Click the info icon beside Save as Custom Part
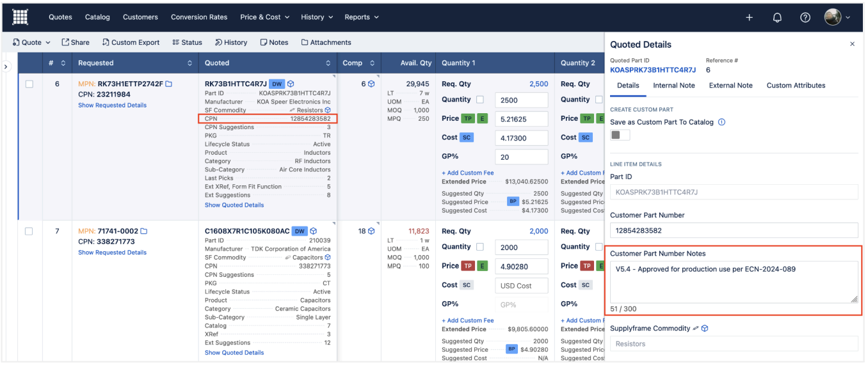 721,122
